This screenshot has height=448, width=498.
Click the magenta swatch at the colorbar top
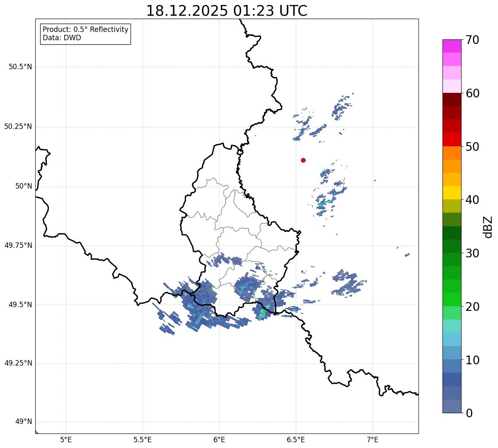[452, 46]
